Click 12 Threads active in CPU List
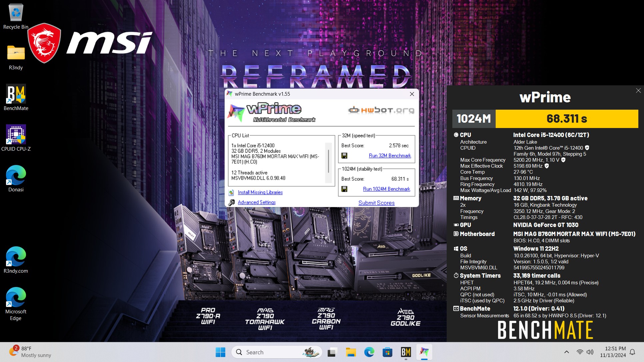The width and height of the screenshot is (644, 362). click(249, 173)
